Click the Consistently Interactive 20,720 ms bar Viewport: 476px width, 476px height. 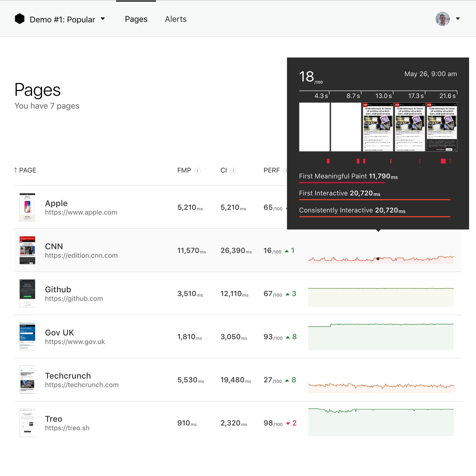click(375, 216)
